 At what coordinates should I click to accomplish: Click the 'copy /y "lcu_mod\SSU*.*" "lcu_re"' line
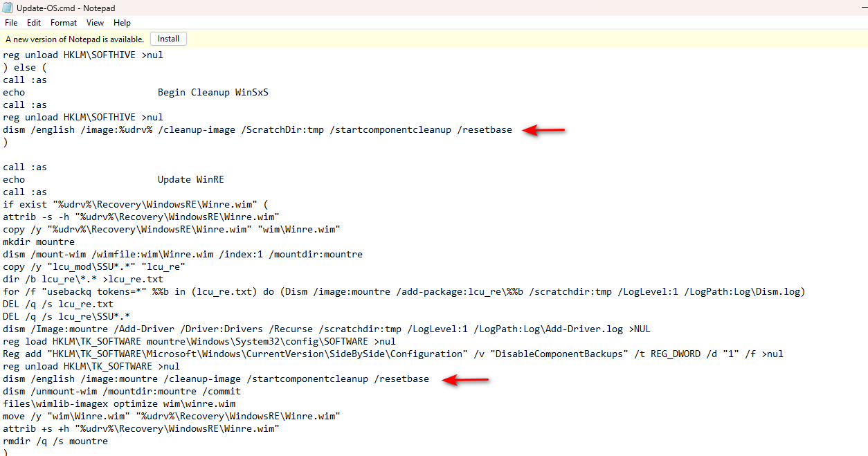point(94,266)
